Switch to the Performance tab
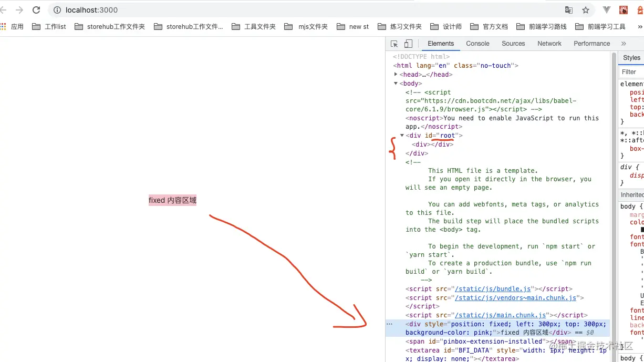 (592, 44)
